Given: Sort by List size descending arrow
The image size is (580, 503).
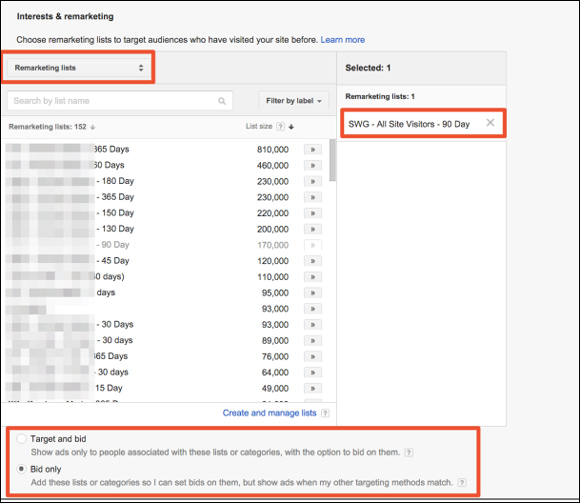Looking at the screenshot, I should 291,127.
